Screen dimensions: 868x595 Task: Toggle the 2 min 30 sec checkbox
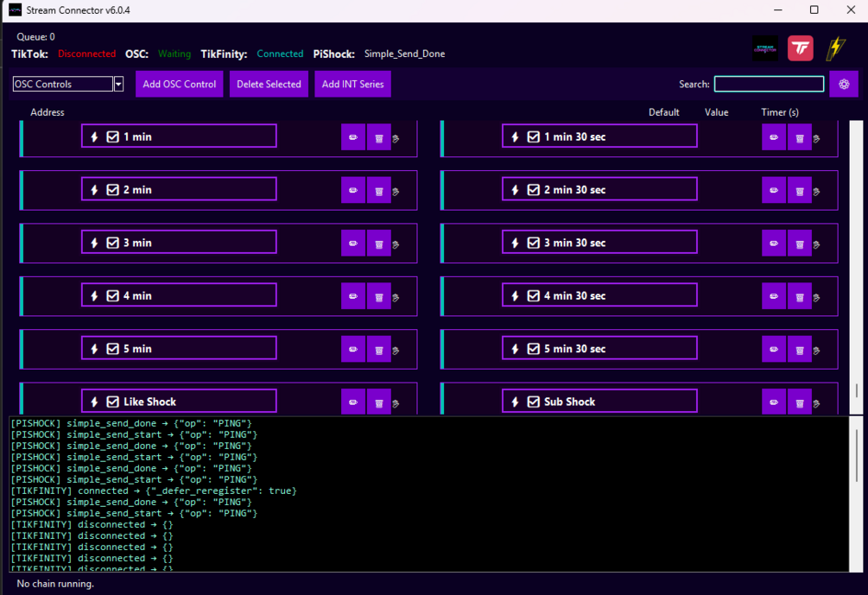pos(534,190)
